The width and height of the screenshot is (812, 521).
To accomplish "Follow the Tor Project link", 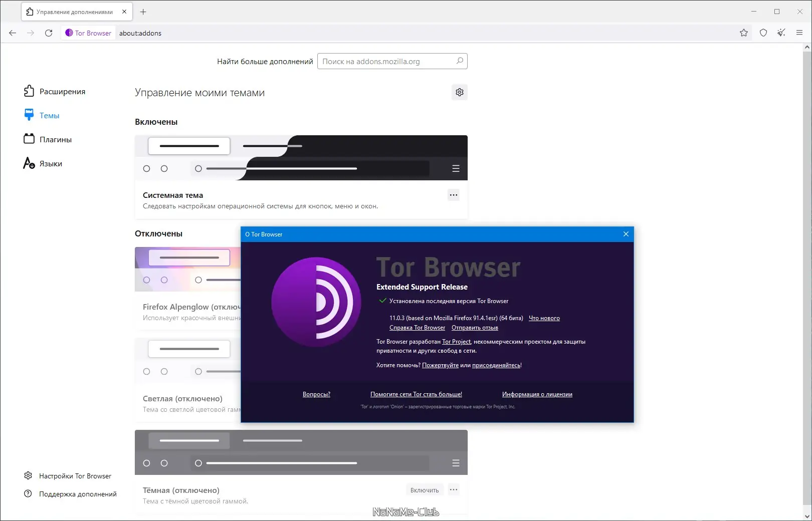I will tap(457, 342).
